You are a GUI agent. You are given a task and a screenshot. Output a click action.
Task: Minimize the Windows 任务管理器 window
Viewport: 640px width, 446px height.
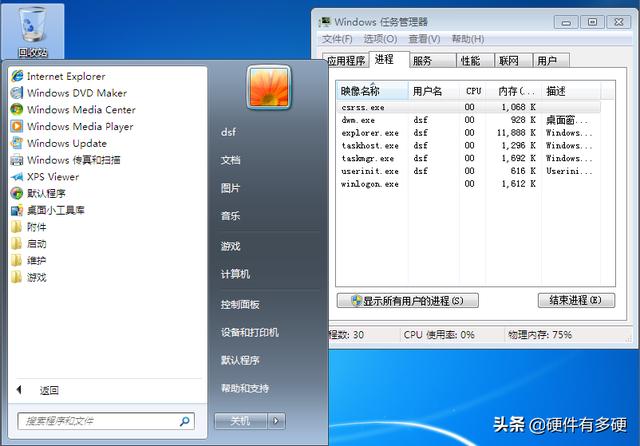(x=566, y=22)
